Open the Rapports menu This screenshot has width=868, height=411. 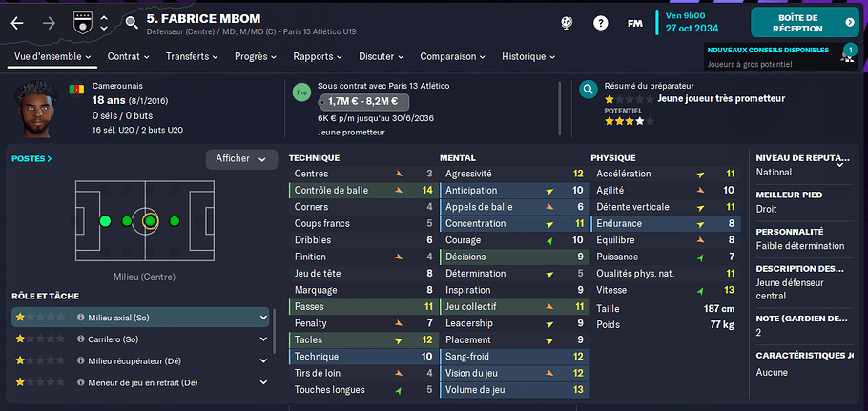tap(318, 56)
